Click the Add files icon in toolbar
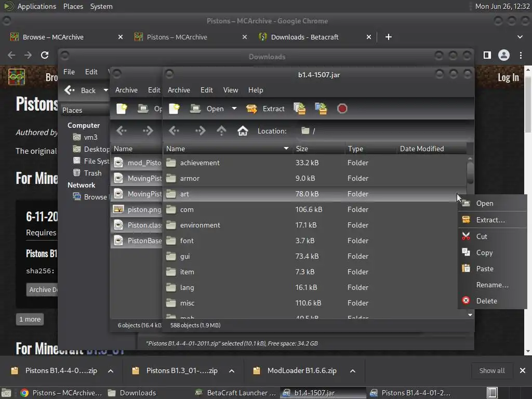532x399 pixels. 300,109
